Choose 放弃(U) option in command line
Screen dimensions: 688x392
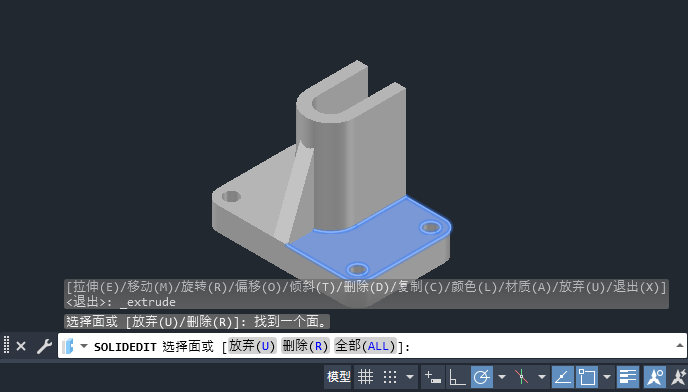point(252,346)
